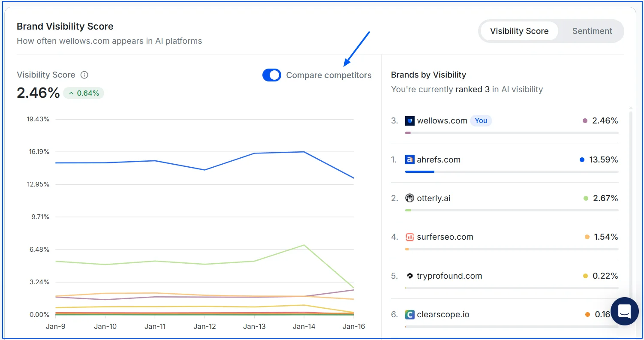The width and height of the screenshot is (644, 340).
Task: Click the ahrefs.com brand logo
Action: pyautogui.click(x=410, y=159)
